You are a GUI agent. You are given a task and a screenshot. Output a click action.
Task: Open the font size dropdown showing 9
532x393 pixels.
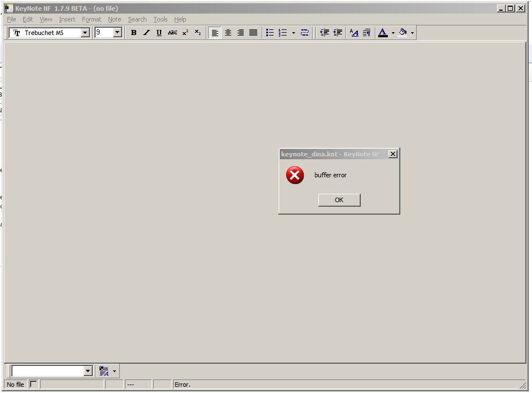pos(118,33)
